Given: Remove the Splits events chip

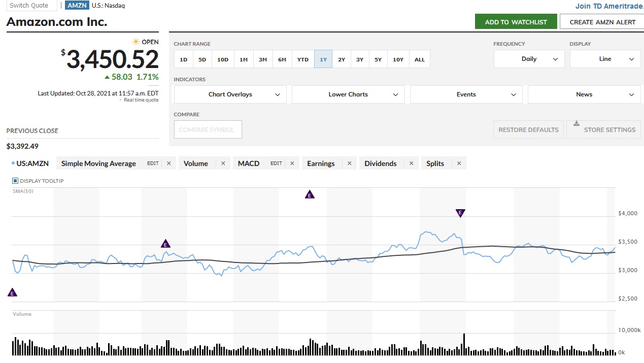Looking at the screenshot, I should 459,163.
